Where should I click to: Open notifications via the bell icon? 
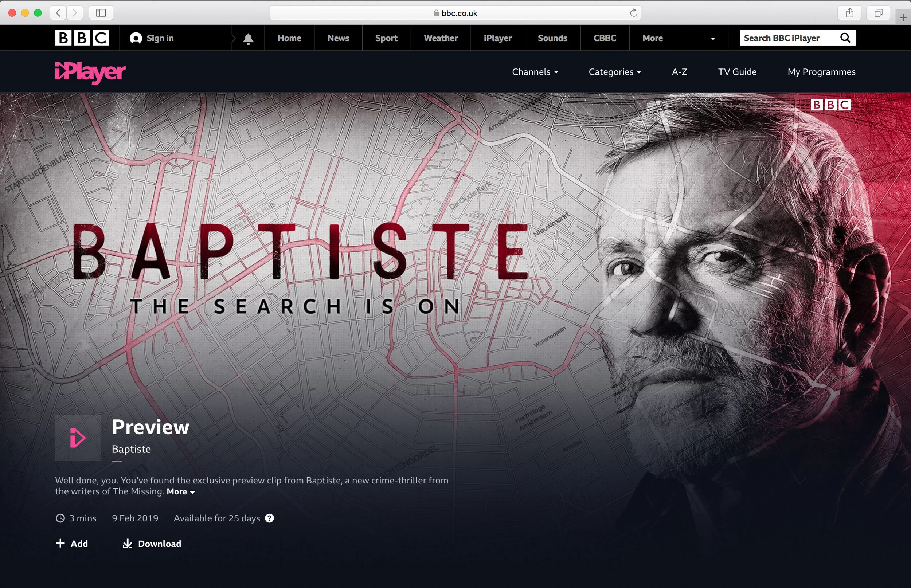248,38
